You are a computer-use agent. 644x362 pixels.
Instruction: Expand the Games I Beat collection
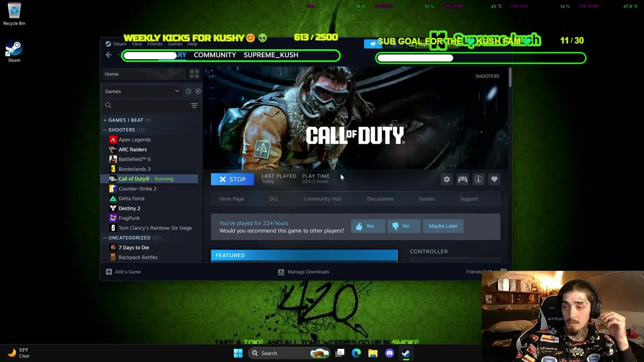[105, 120]
